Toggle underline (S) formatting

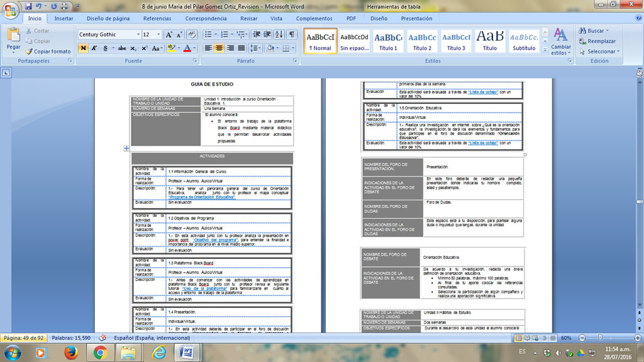106,48
